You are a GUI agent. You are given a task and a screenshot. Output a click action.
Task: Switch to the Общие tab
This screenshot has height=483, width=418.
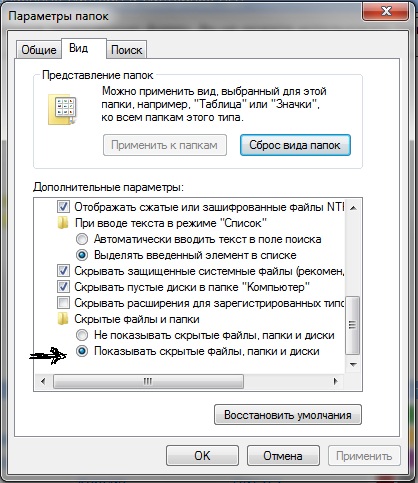pyautogui.click(x=39, y=50)
